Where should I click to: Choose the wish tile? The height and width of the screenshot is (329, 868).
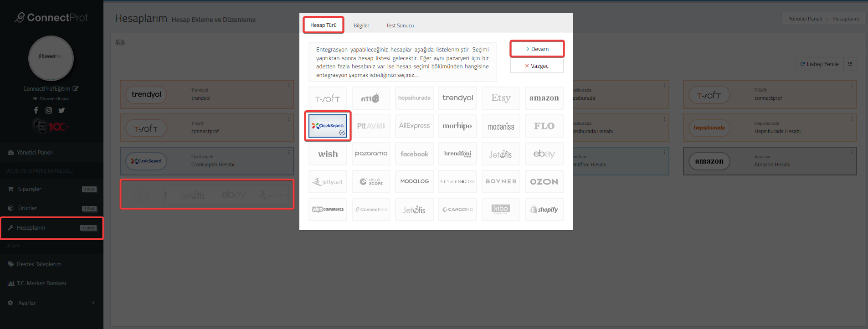click(x=328, y=154)
